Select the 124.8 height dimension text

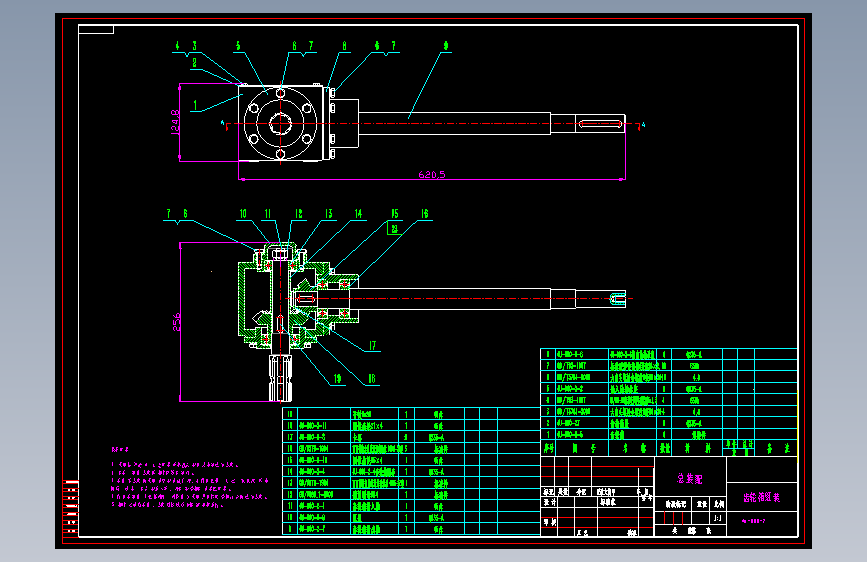[x=175, y=122]
